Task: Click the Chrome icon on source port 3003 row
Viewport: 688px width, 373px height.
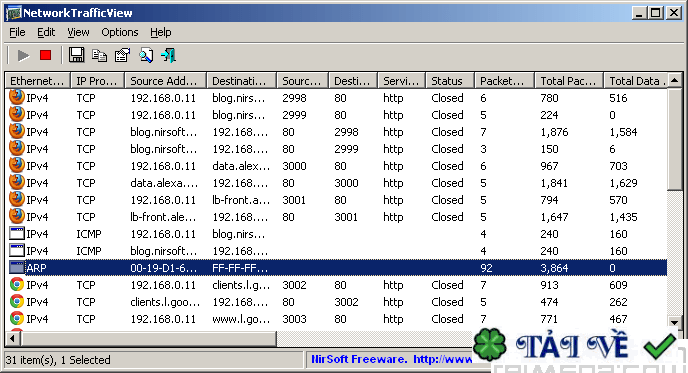Action: coord(17,319)
